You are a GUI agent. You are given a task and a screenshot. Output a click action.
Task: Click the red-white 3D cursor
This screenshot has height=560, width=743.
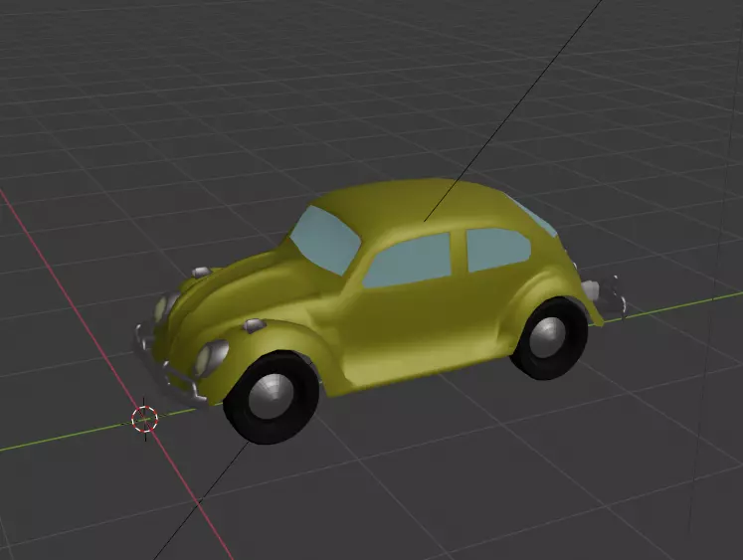click(144, 420)
